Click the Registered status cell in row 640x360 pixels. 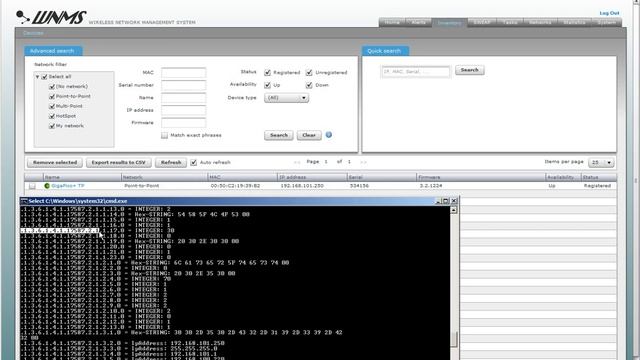[x=597, y=186]
